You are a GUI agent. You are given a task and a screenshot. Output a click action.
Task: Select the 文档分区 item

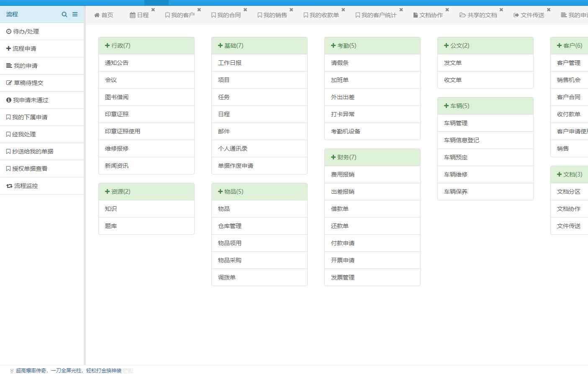569,192
